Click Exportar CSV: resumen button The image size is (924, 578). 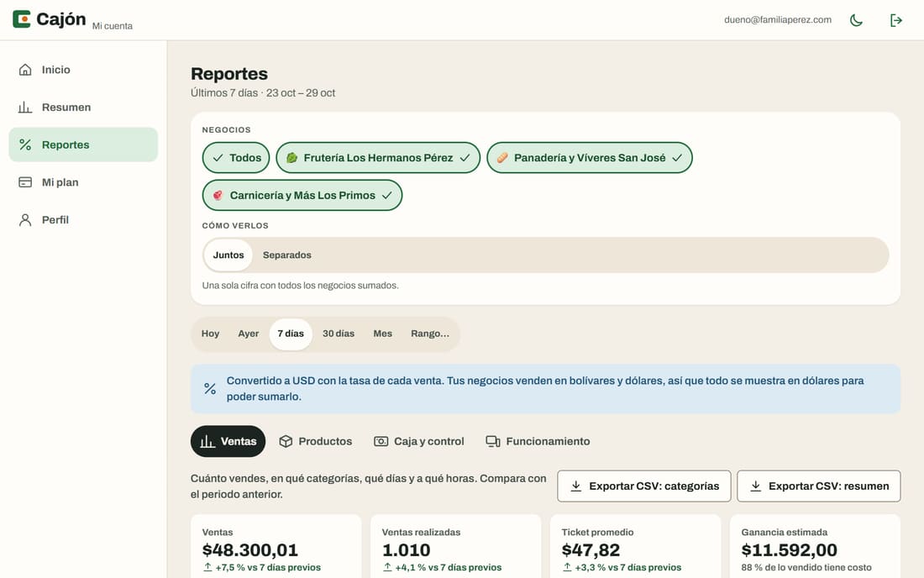pos(818,486)
